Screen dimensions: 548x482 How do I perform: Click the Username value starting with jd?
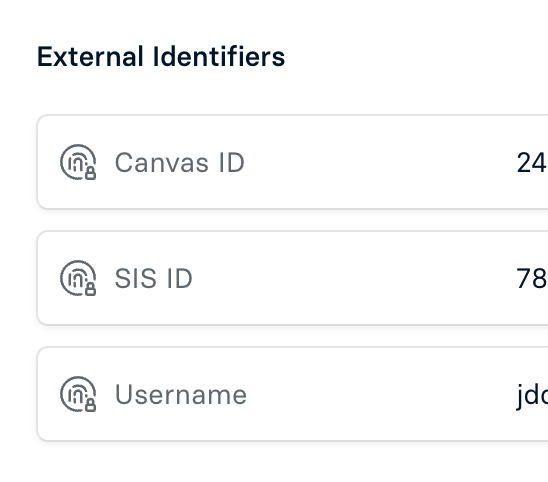532,396
